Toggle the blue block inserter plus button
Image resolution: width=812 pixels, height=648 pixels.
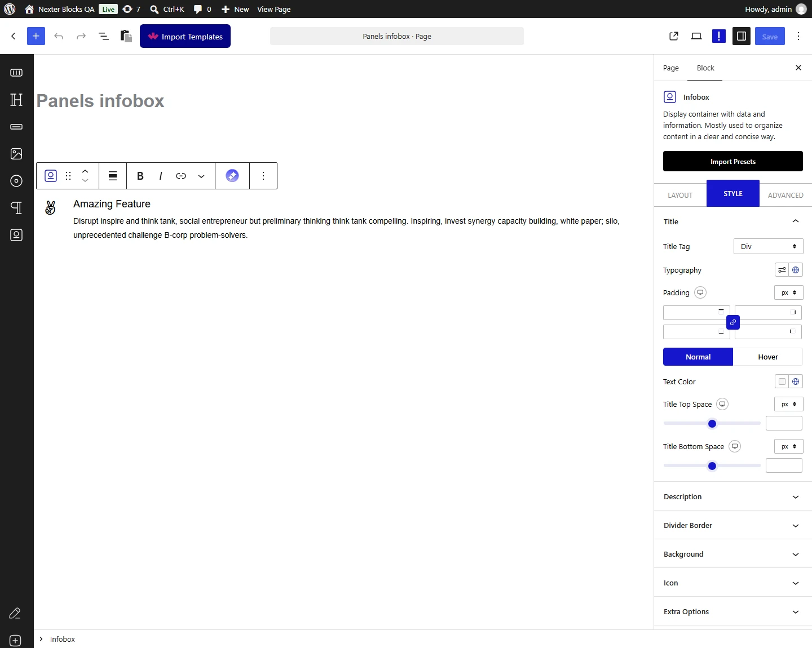[x=36, y=36]
